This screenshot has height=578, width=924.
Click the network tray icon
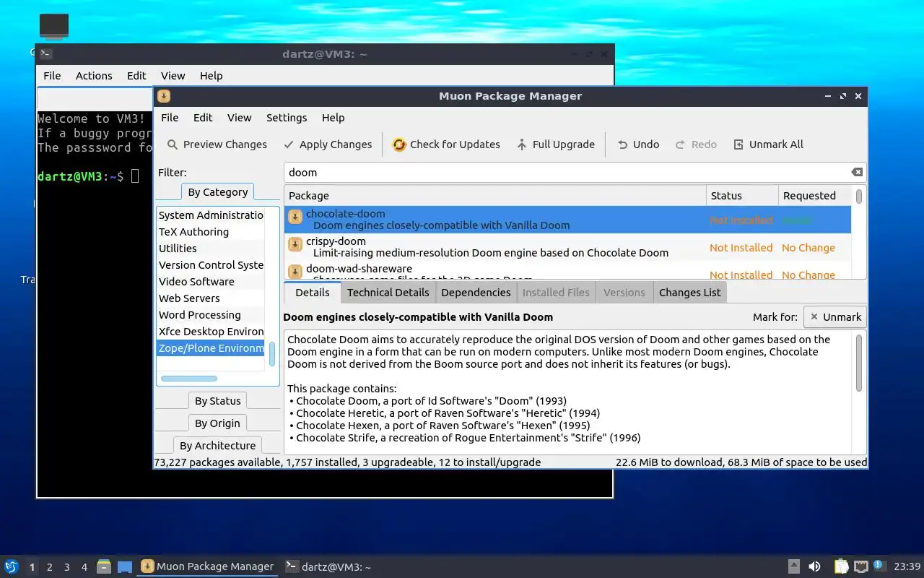860,567
